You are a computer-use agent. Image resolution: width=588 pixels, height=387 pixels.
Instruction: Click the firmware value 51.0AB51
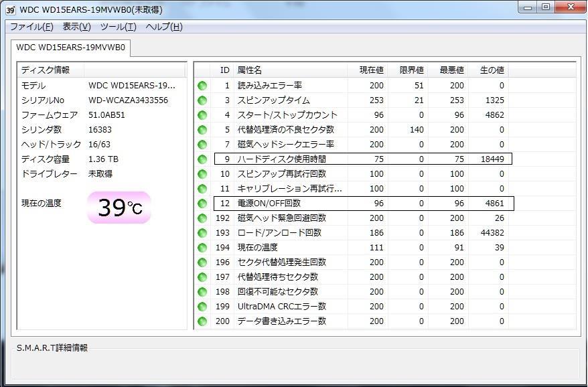tap(107, 115)
